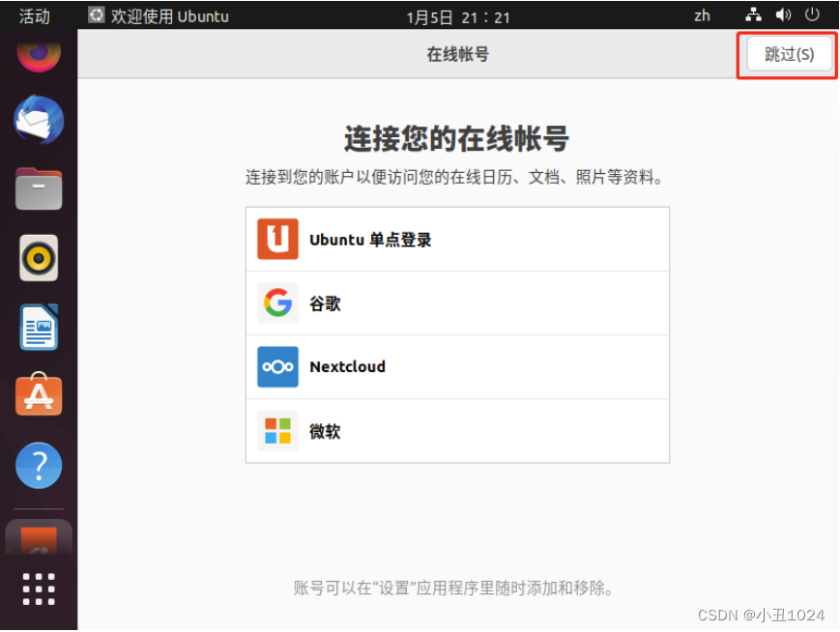Click the Ubuntu Single Sign-On orange icon
840x632 pixels.
[x=277, y=239]
